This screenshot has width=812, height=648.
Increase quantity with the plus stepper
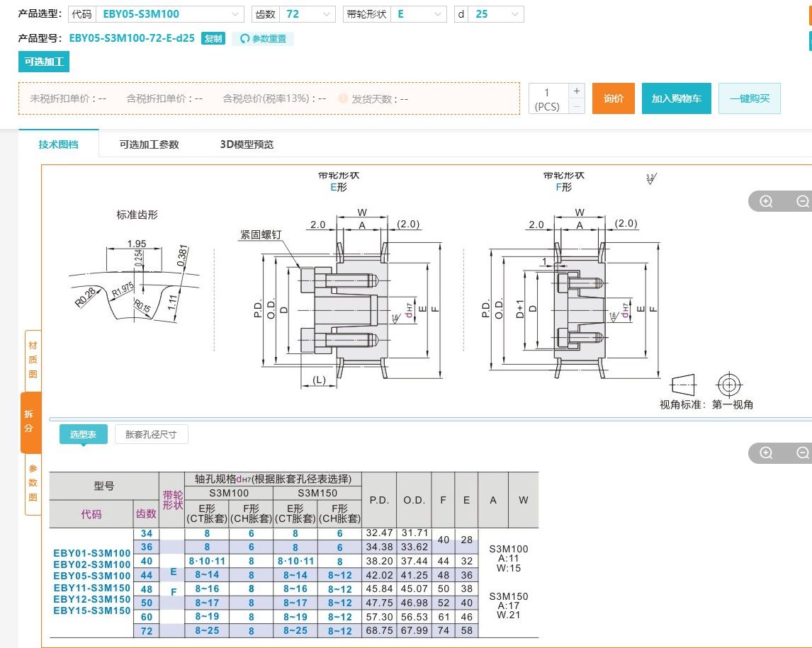tap(577, 91)
